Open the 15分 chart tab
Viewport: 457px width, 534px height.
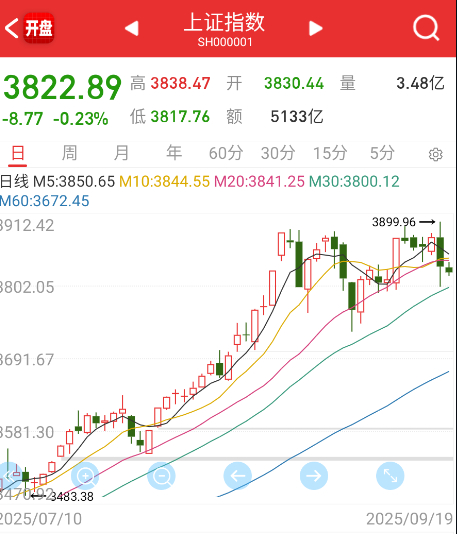tap(330, 153)
